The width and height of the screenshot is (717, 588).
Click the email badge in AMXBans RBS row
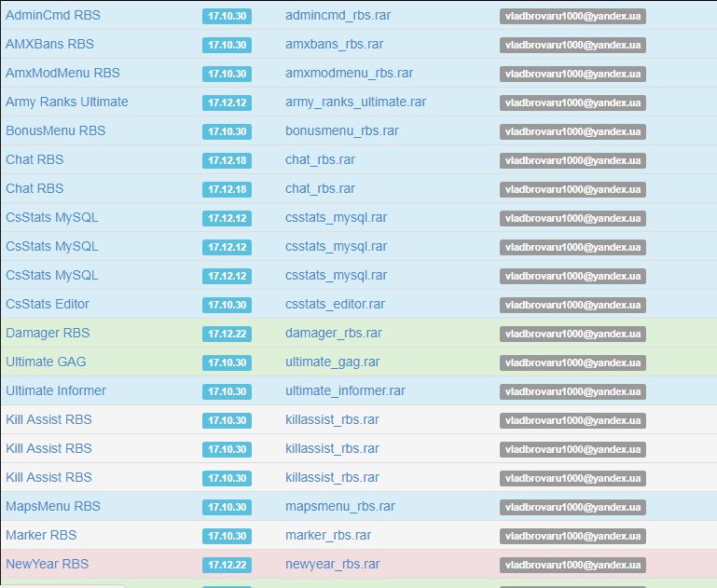pyautogui.click(x=572, y=45)
